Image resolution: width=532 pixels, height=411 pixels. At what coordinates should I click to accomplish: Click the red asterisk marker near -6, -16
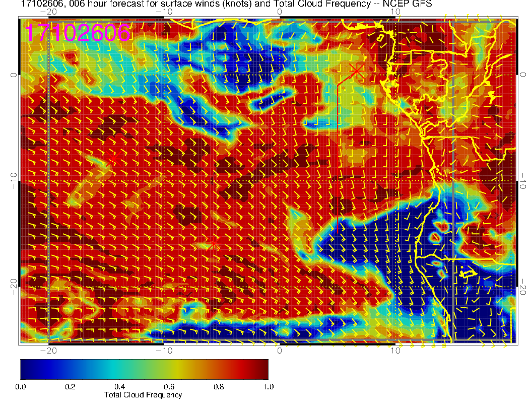pos(214,243)
